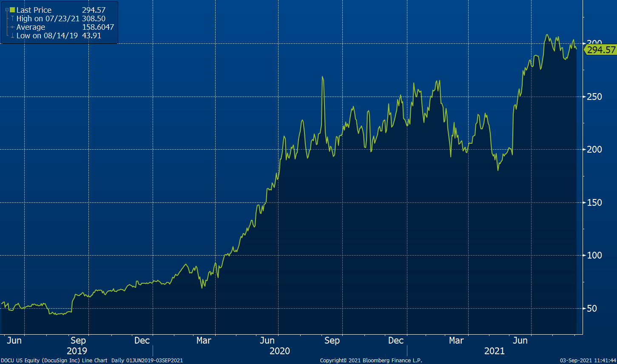Click the High marker icon in legend
The width and height of the screenshot is (617, 364).
click(x=12, y=19)
